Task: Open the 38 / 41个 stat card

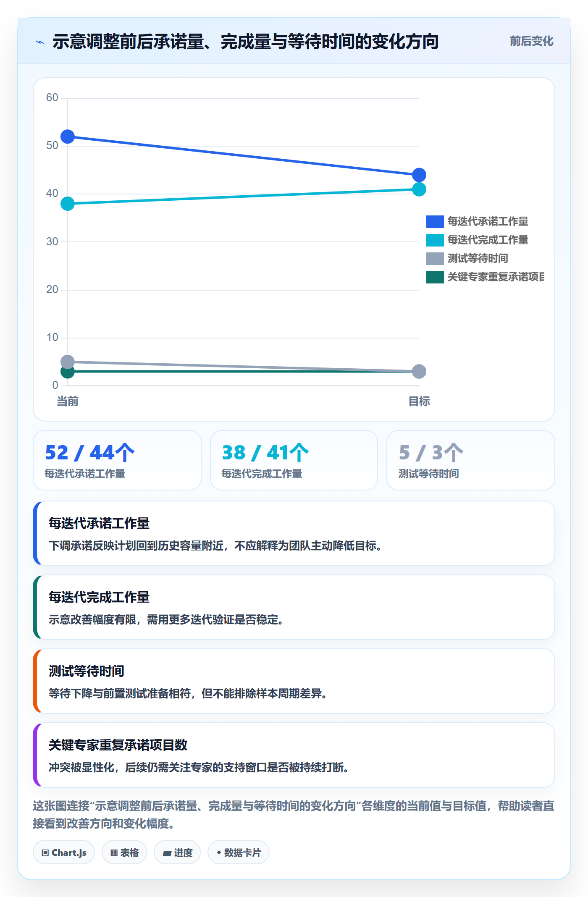Action: (294, 460)
